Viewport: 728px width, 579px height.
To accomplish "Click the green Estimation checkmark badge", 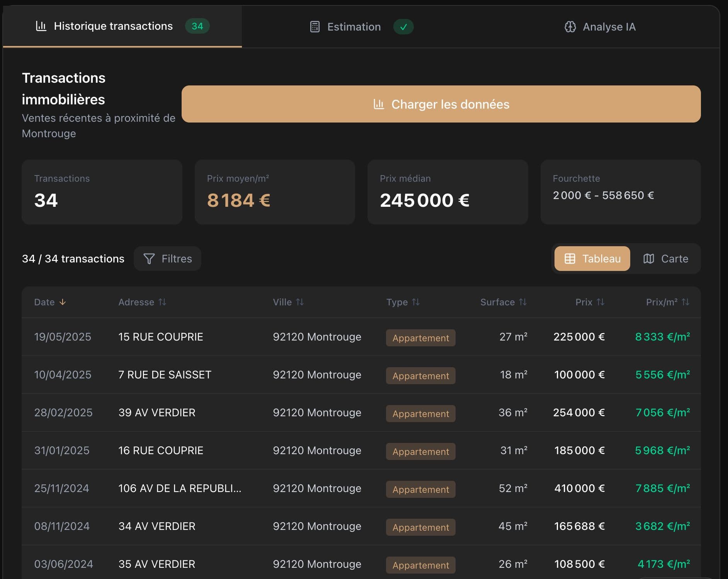I will click(403, 27).
